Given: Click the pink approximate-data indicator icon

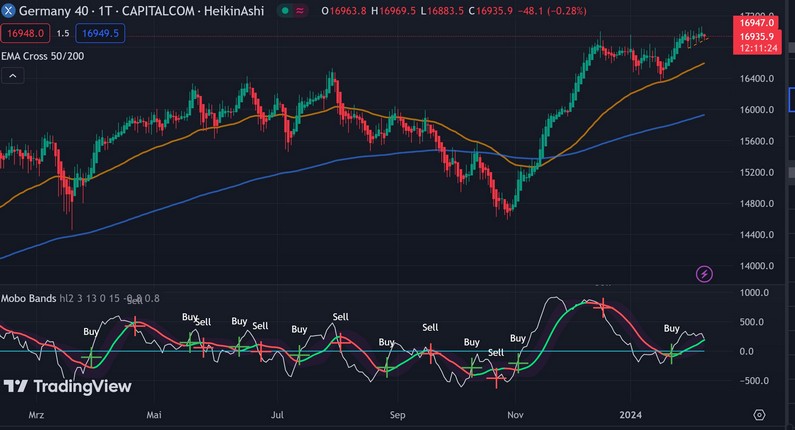Looking at the screenshot, I should (x=301, y=10).
